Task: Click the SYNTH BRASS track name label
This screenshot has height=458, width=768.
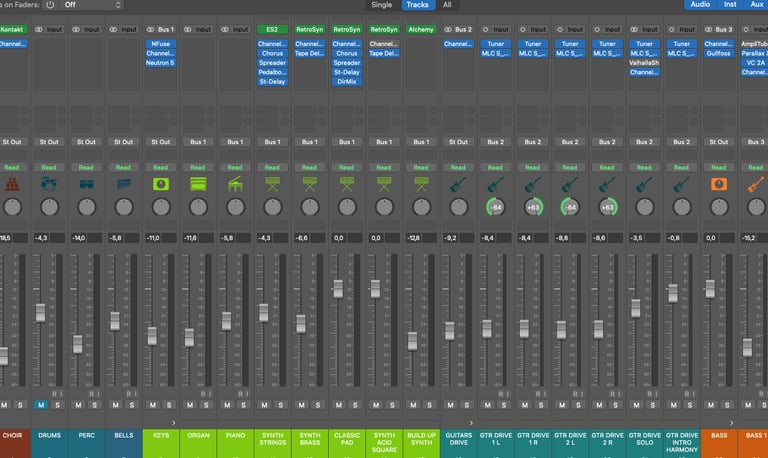Action: click(x=309, y=440)
